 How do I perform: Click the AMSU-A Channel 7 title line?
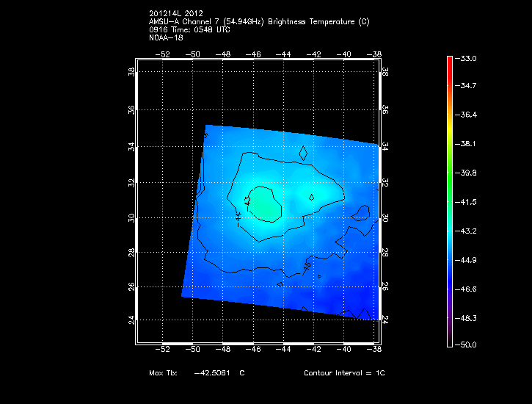click(x=258, y=21)
